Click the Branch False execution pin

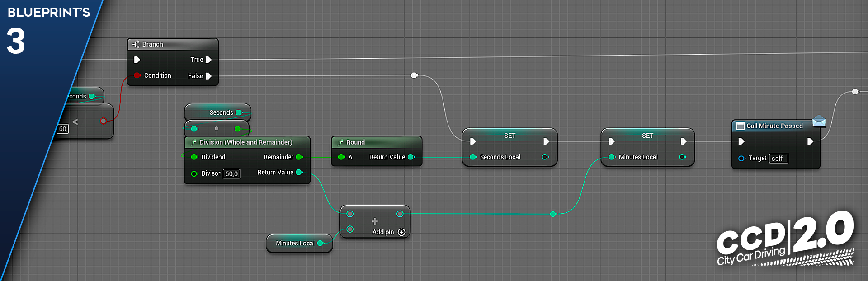click(x=208, y=76)
